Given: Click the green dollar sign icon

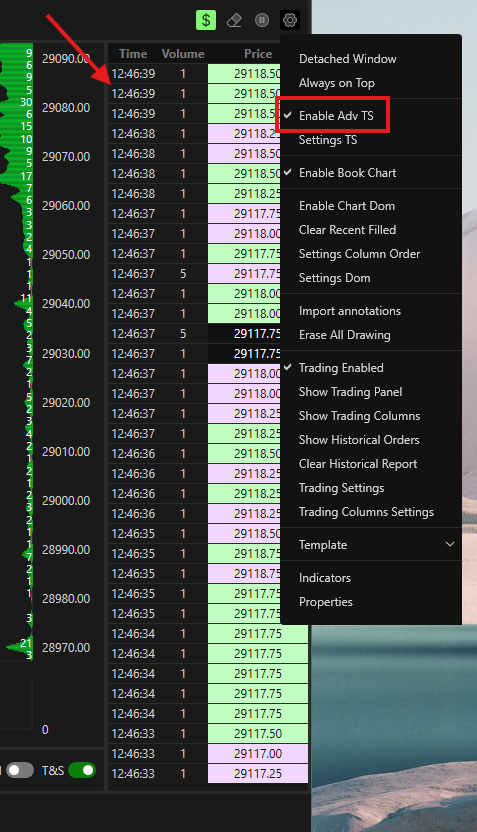Looking at the screenshot, I should pyautogui.click(x=206, y=20).
